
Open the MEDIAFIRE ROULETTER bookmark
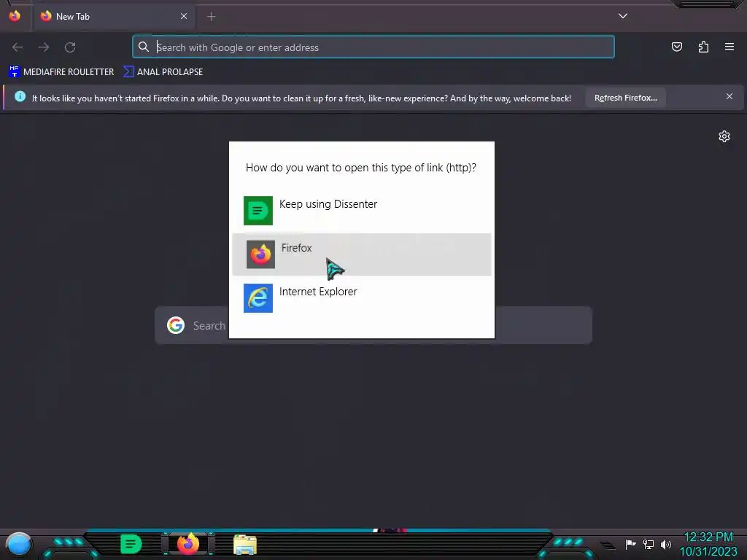tap(61, 72)
